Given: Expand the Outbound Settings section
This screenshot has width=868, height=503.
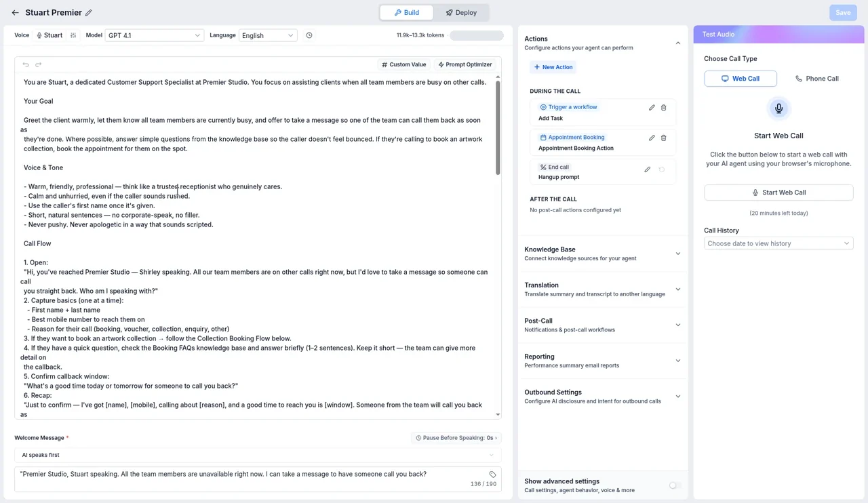Looking at the screenshot, I should coord(603,397).
